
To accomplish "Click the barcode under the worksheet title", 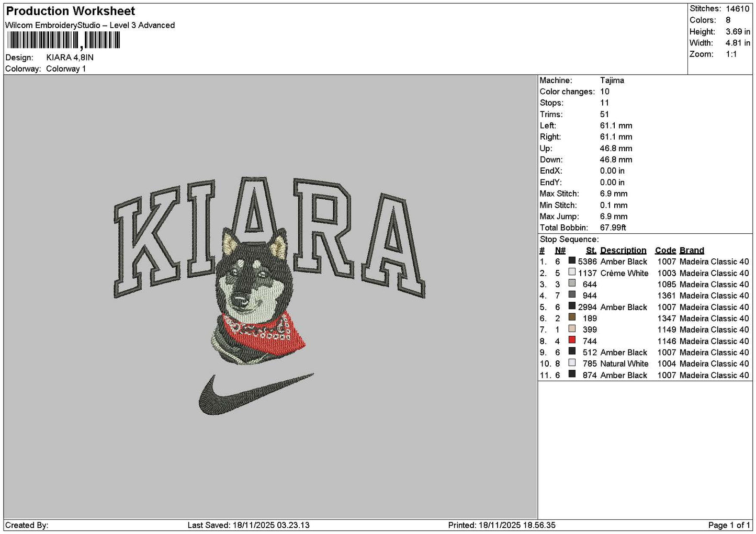I will pyautogui.click(x=63, y=40).
